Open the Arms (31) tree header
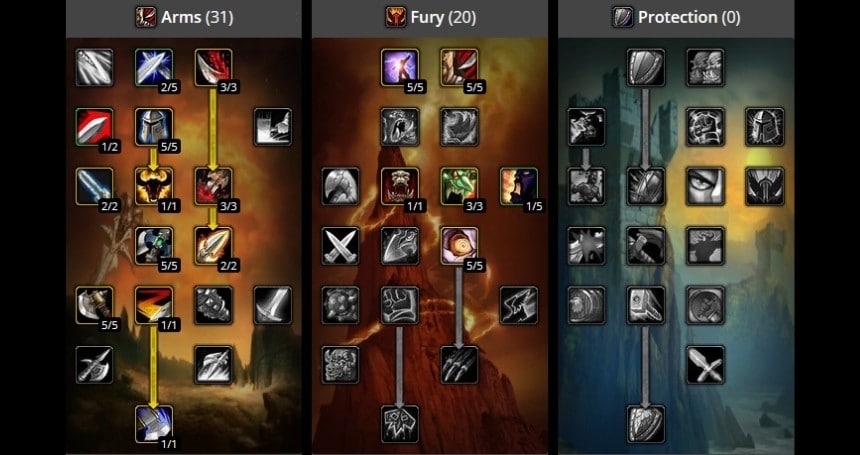This screenshot has width=860, height=455. click(x=184, y=18)
